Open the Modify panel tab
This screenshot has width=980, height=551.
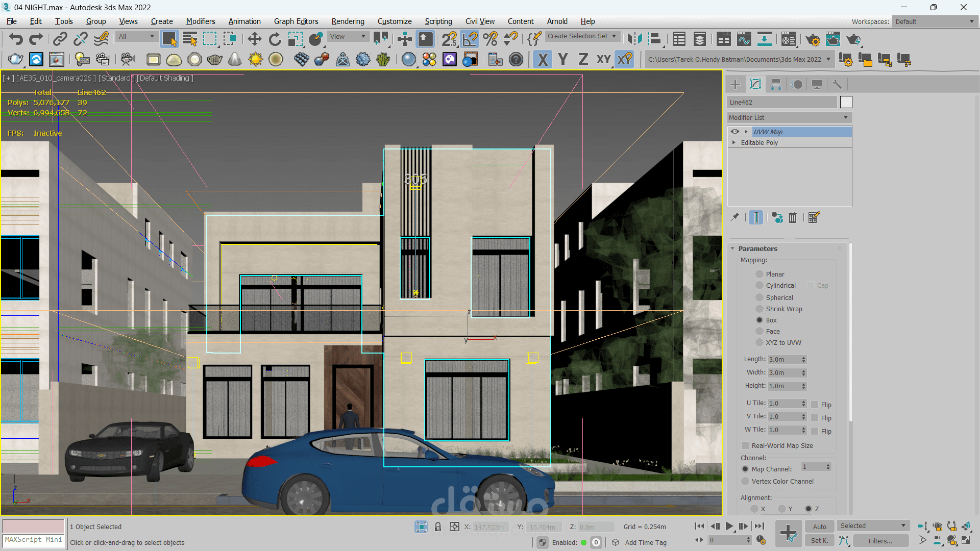tap(755, 84)
